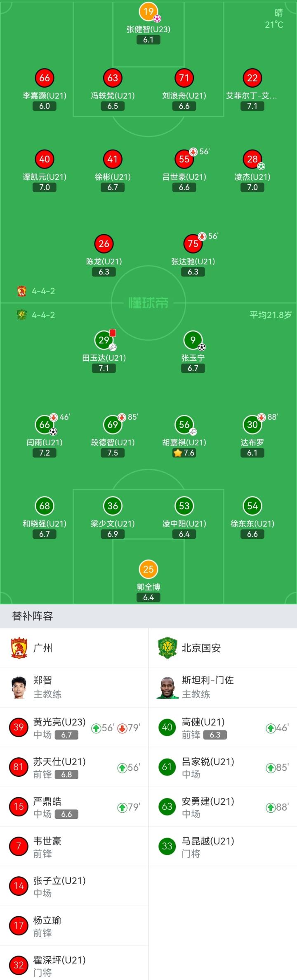Select player 艾菲尔丁 number 22 badge
297x980 pixels.
coord(252,78)
